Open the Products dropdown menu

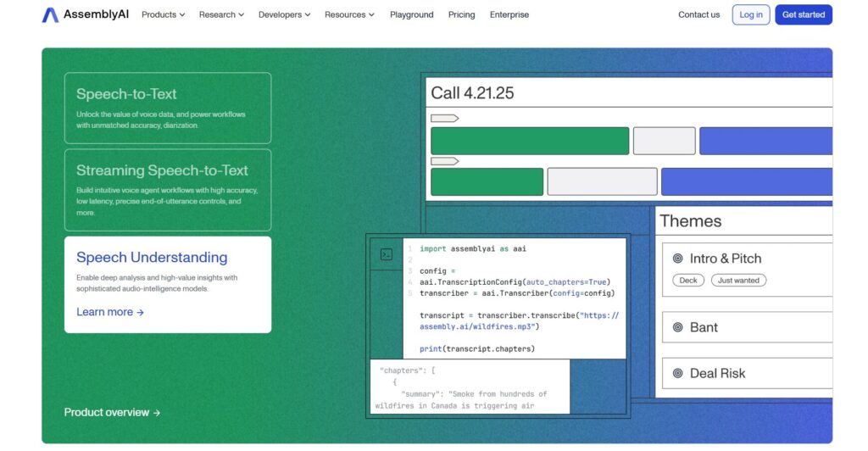click(164, 15)
